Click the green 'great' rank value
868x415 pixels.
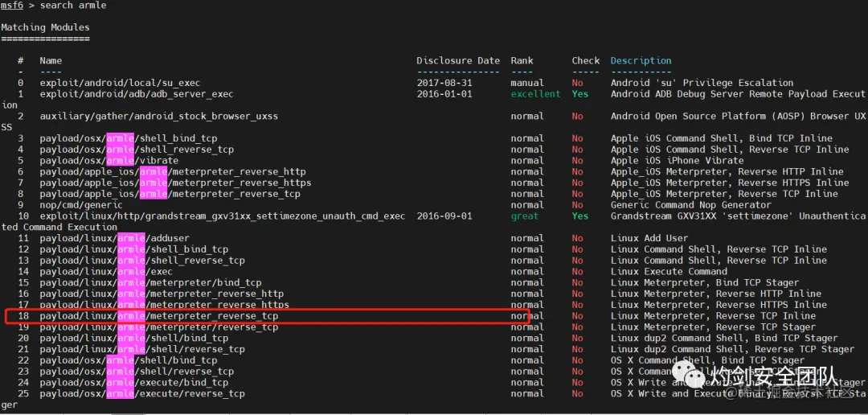click(525, 216)
